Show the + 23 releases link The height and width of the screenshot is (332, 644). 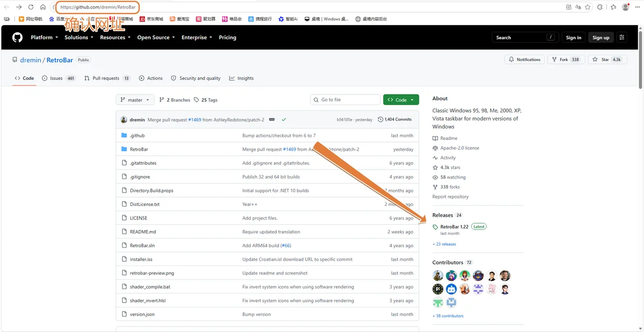point(444,244)
